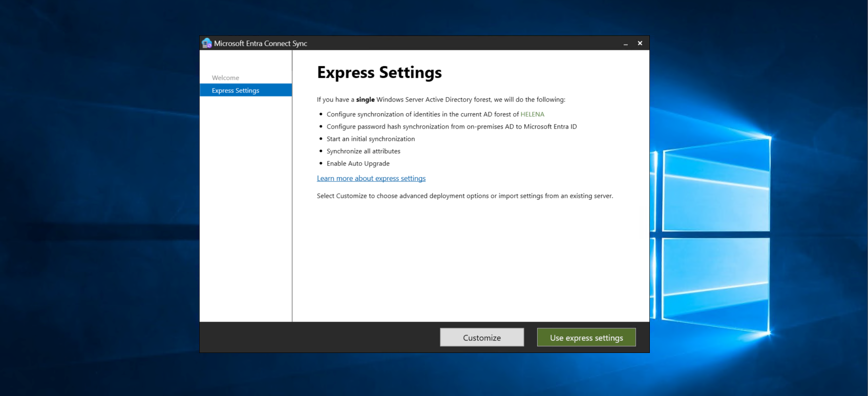
Task: Click the Enable Auto Upgrade bullet
Action: tap(358, 163)
